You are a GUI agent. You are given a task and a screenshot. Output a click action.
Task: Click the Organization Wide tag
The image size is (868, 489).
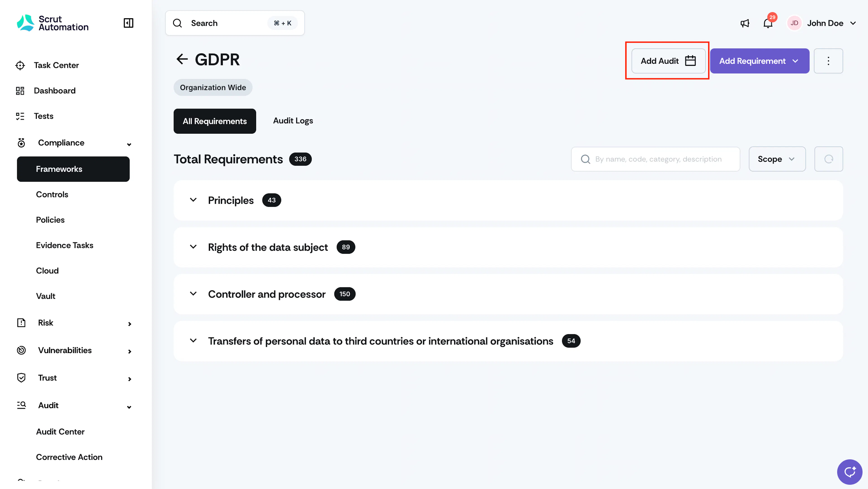213,87
